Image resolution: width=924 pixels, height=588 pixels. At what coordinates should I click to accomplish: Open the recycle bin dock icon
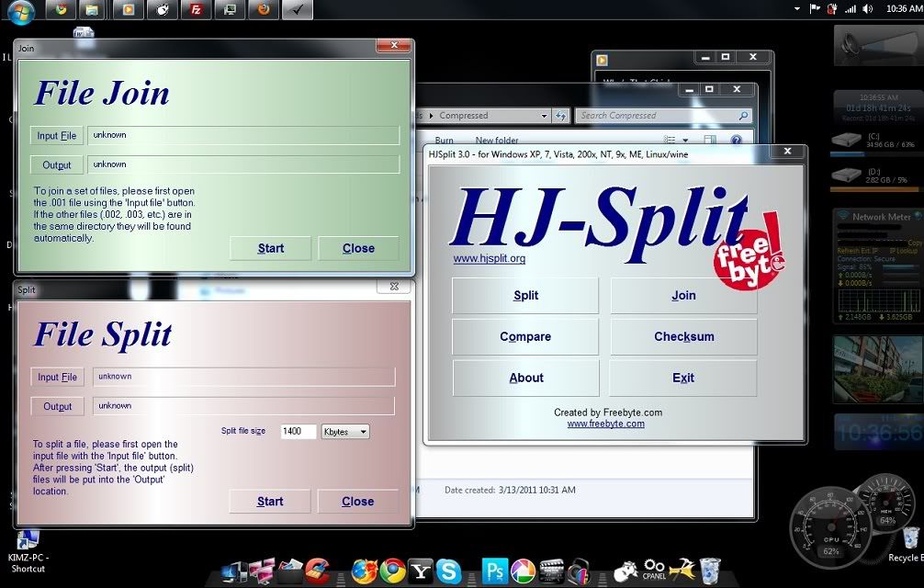tap(710, 571)
